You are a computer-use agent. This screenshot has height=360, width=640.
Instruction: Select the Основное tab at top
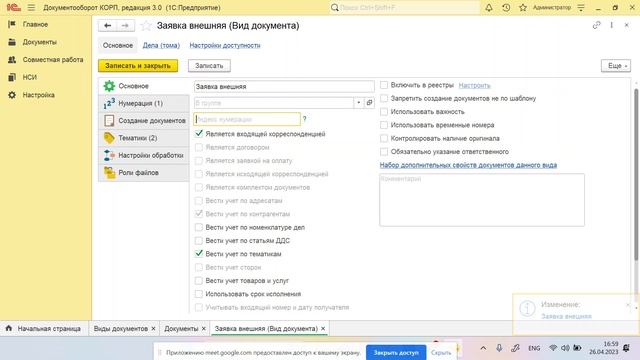(x=118, y=45)
